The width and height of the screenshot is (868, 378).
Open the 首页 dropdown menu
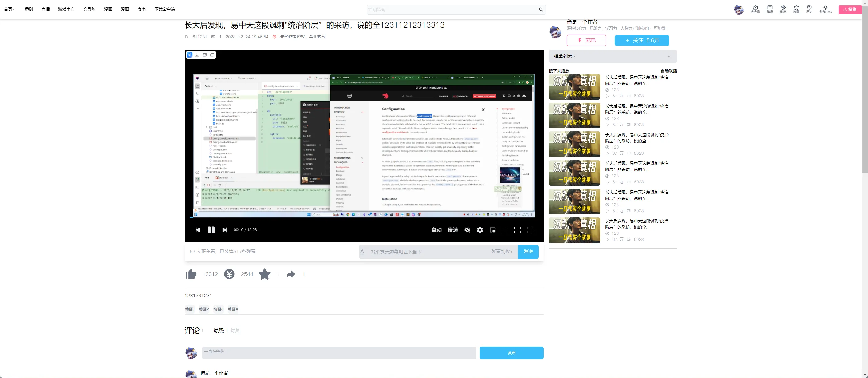coord(10,10)
